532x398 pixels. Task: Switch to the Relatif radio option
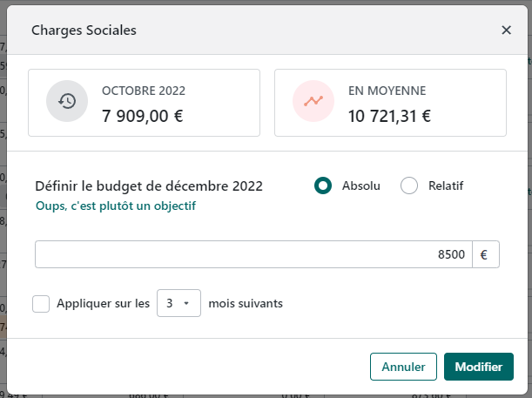point(409,186)
